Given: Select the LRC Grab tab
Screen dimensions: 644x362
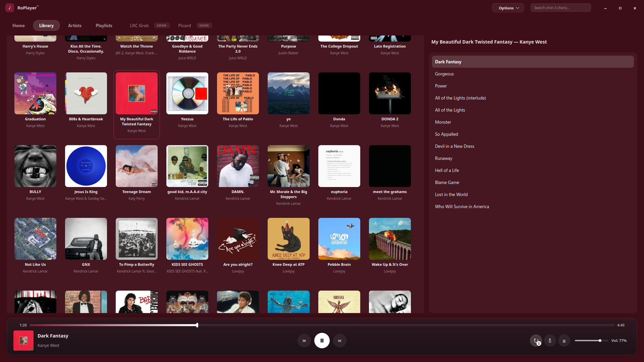Looking at the screenshot, I should tap(139, 25).
